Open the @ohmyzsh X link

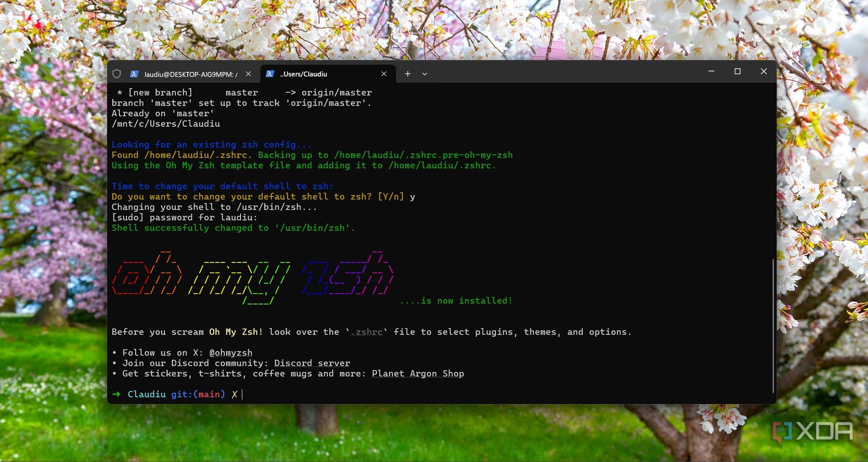pyautogui.click(x=231, y=352)
